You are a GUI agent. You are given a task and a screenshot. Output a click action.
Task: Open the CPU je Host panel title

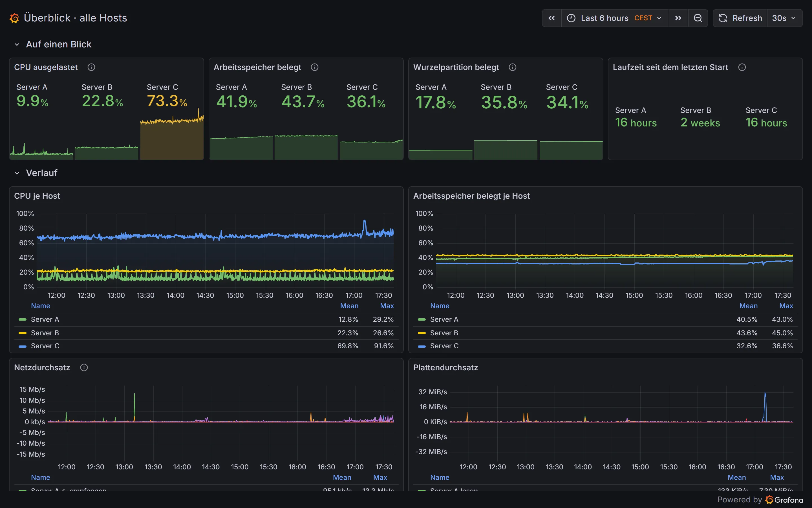[37, 196]
